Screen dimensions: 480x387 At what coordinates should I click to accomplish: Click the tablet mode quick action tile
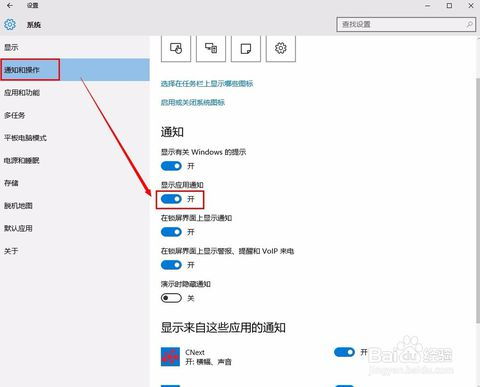point(176,49)
